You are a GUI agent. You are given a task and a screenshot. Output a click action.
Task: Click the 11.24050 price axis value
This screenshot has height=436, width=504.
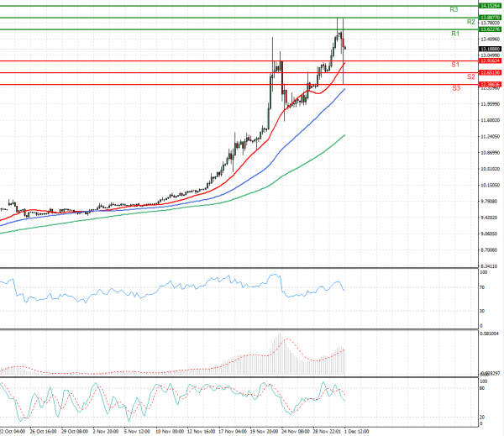(x=491, y=137)
